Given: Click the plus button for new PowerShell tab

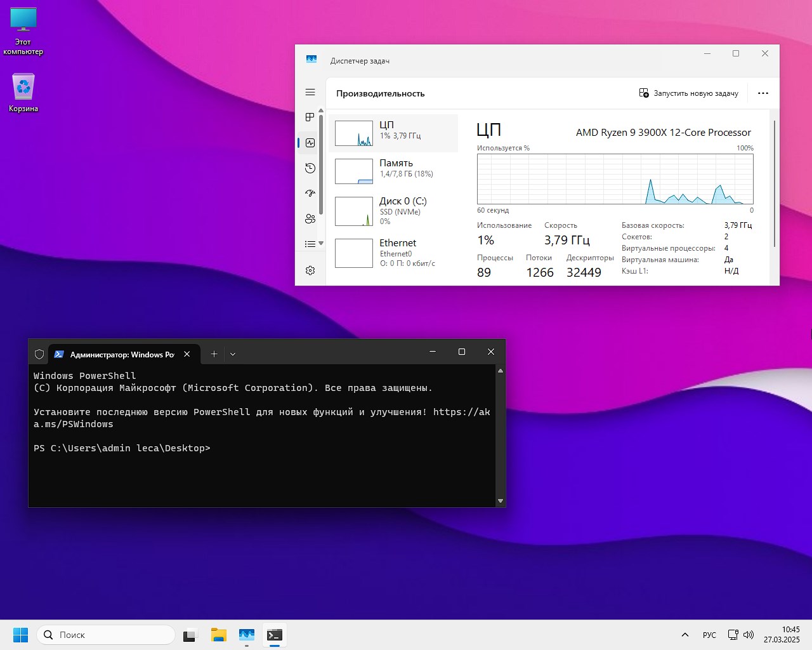Looking at the screenshot, I should [x=214, y=354].
